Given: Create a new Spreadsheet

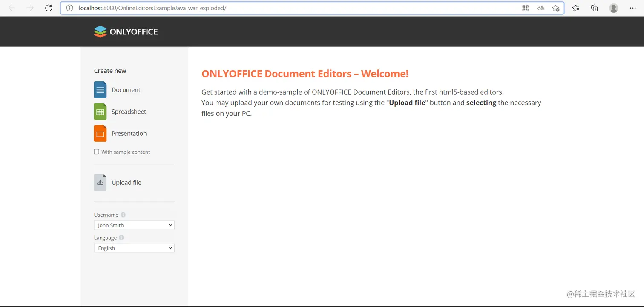Looking at the screenshot, I should point(129,112).
